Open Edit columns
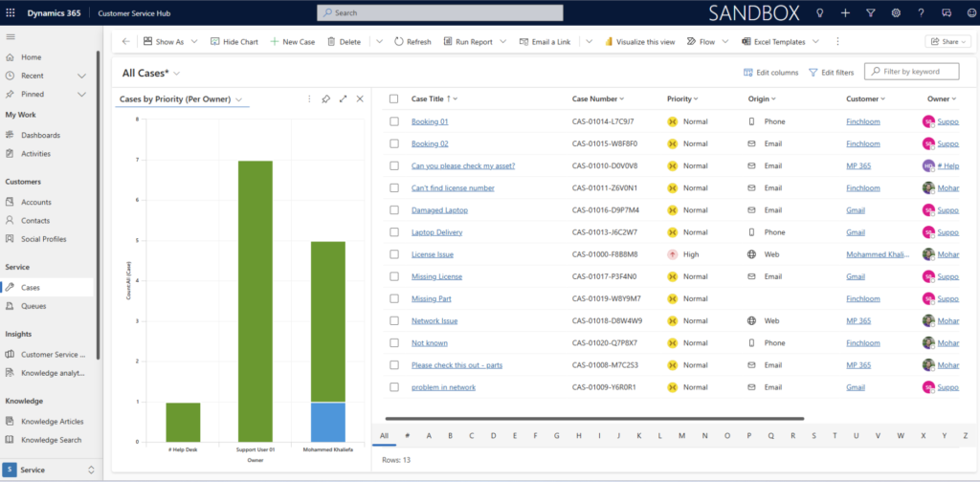This screenshot has height=482, width=980. (x=770, y=73)
